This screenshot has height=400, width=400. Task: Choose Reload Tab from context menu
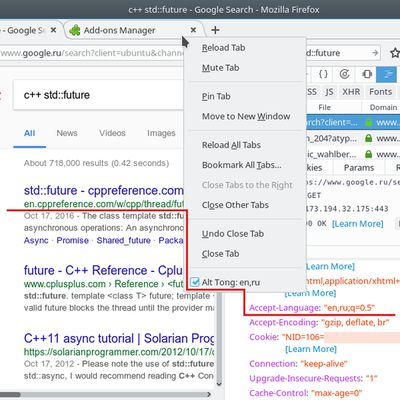pos(223,48)
